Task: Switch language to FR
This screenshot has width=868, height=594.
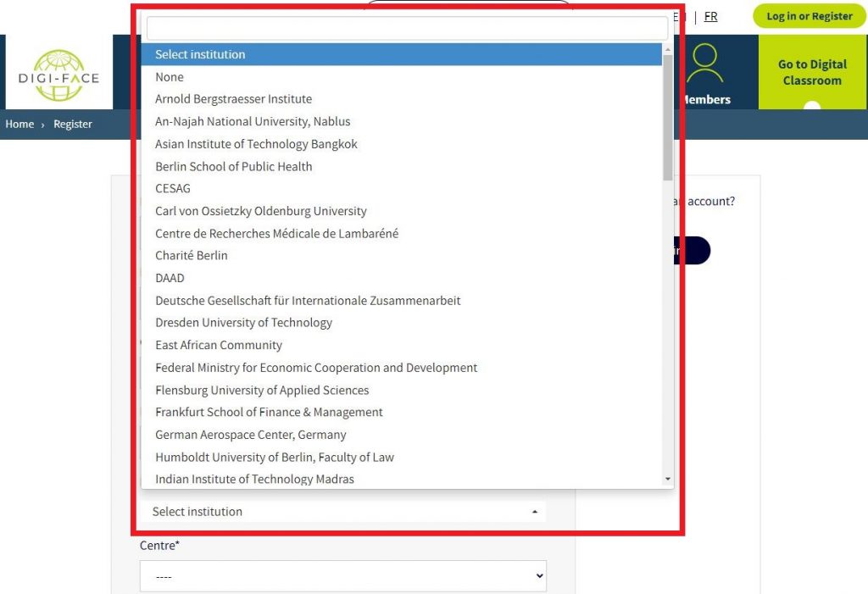Action: pos(710,17)
